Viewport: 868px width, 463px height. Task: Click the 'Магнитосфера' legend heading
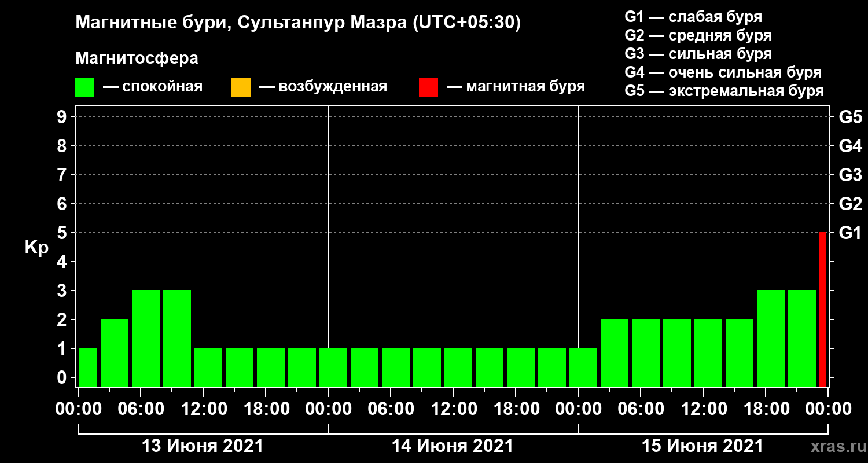click(137, 58)
